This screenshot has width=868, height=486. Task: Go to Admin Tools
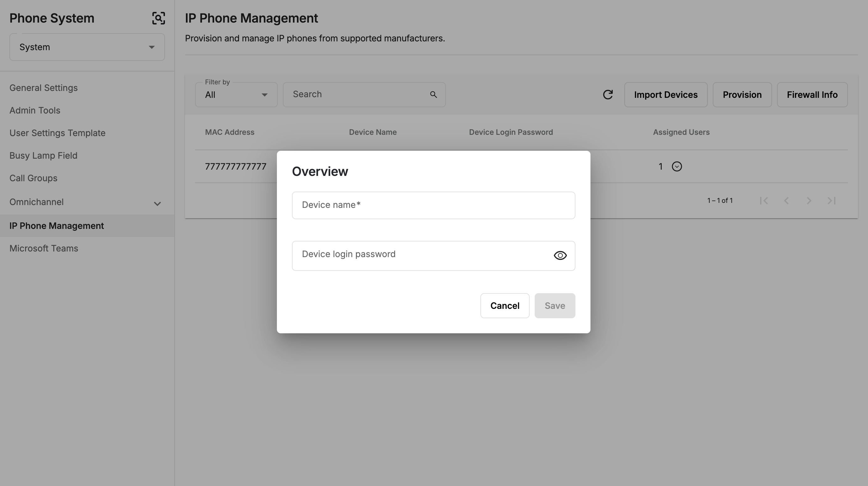coord(35,111)
